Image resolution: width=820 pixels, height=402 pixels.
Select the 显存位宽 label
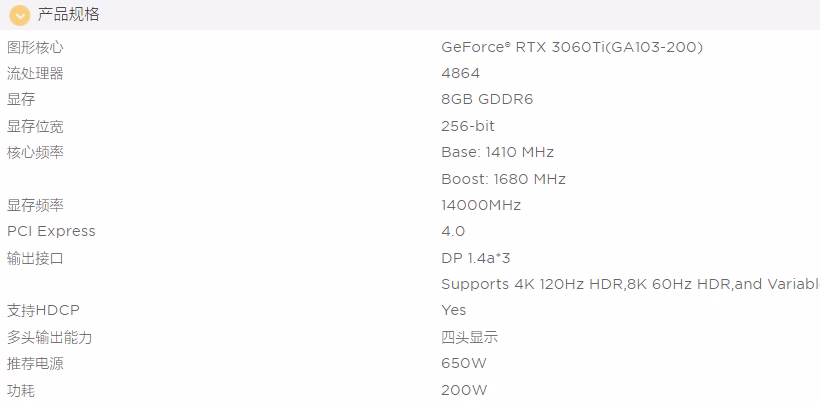coord(35,126)
